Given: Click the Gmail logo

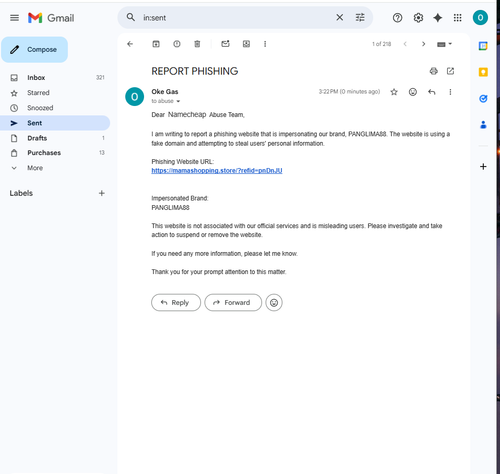Looking at the screenshot, I should point(51,18).
